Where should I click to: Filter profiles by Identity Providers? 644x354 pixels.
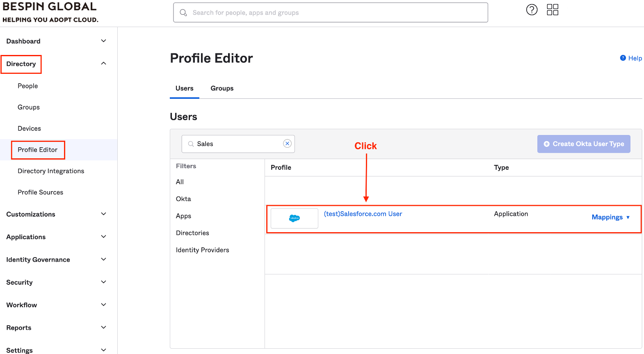202,250
